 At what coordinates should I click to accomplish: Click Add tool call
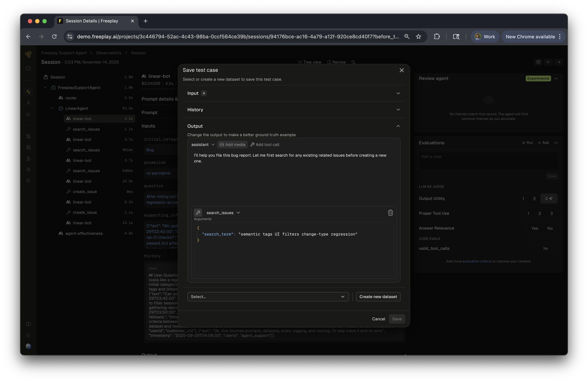265,145
